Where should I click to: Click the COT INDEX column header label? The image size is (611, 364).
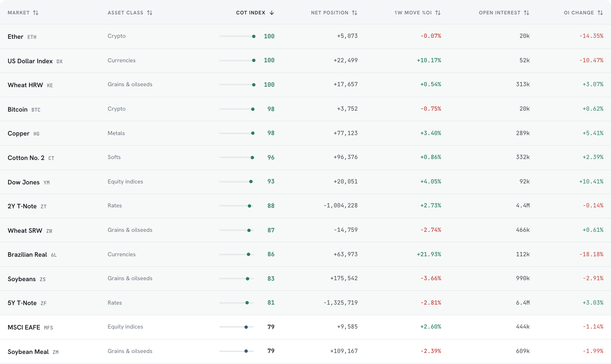click(251, 13)
